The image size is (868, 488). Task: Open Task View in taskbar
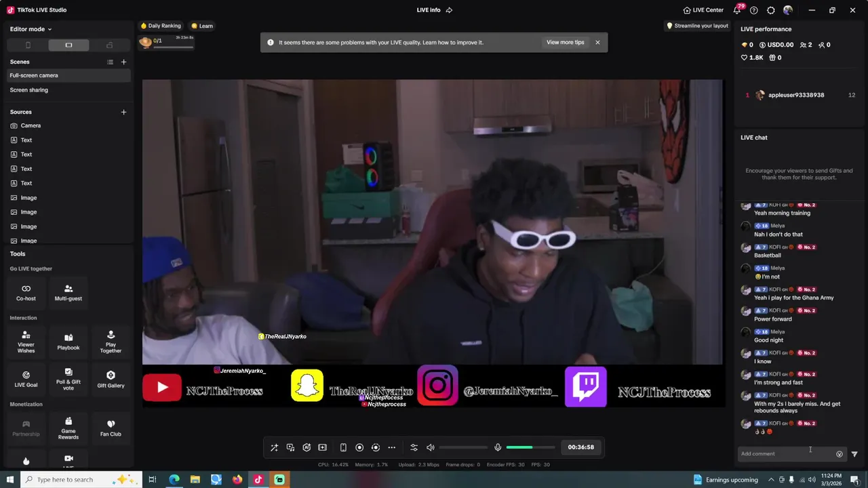(x=153, y=479)
